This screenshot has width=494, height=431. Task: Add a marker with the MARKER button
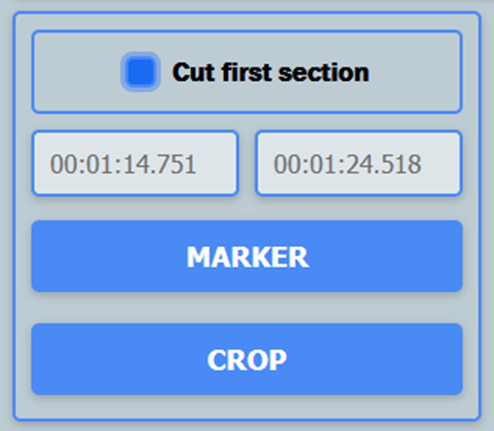click(x=247, y=256)
